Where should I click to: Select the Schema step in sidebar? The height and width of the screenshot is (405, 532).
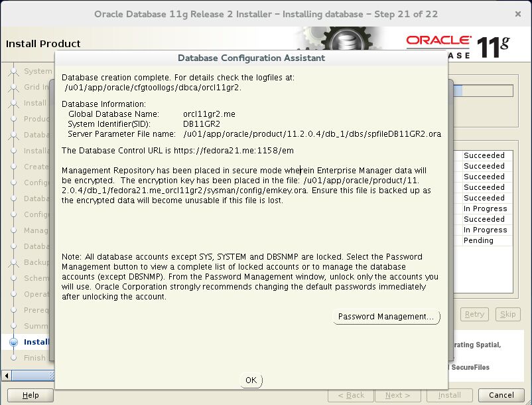point(36,278)
